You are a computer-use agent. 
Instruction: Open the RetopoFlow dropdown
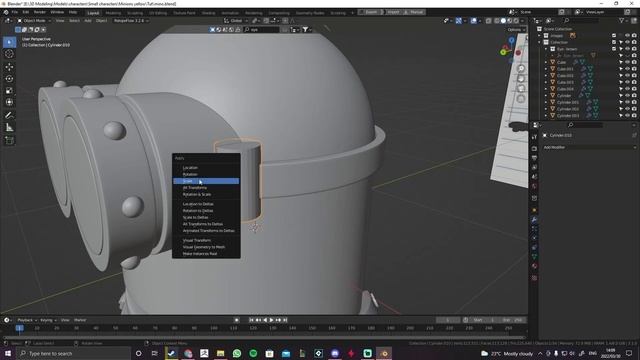[131, 20]
